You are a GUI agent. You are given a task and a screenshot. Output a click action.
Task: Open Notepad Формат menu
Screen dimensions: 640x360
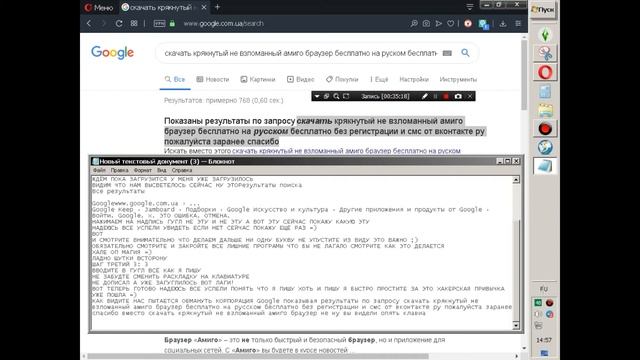coord(142,170)
